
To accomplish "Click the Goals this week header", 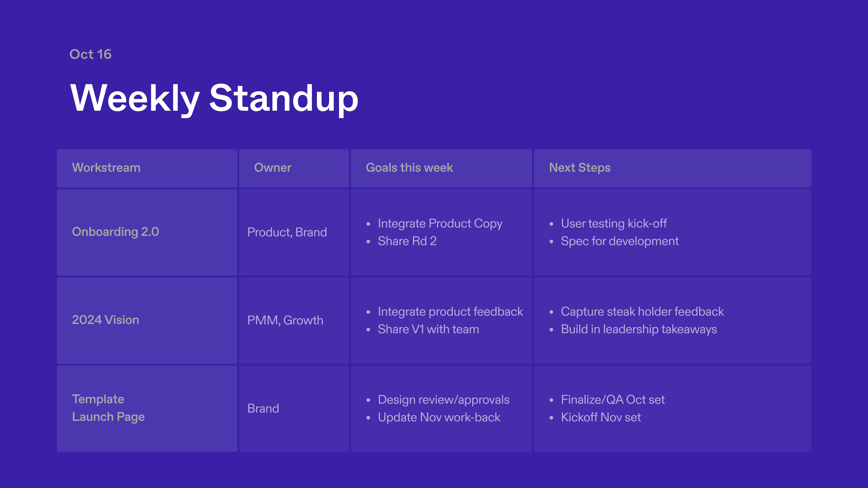I will [x=409, y=168].
